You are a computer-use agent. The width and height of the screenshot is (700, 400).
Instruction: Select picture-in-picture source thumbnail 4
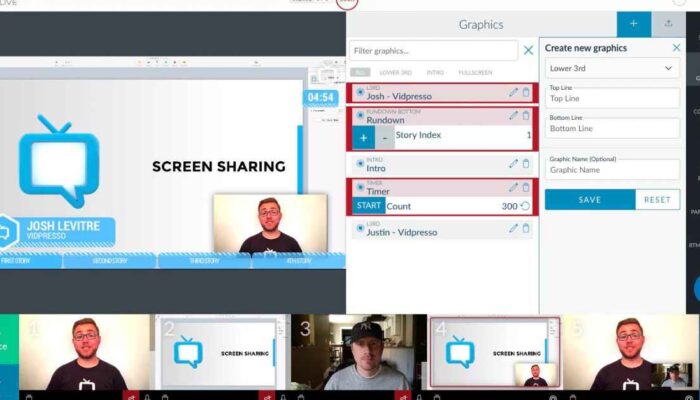[x=495, y=352]
